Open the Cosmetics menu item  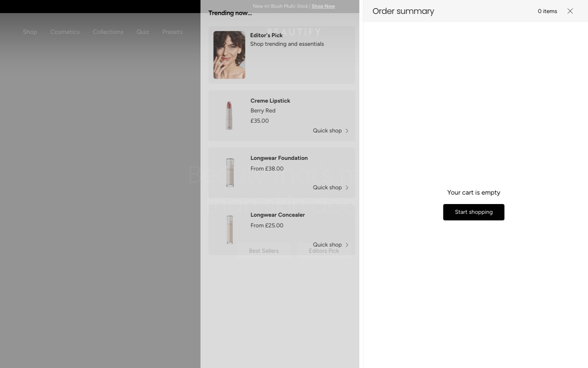coord(65,32)
